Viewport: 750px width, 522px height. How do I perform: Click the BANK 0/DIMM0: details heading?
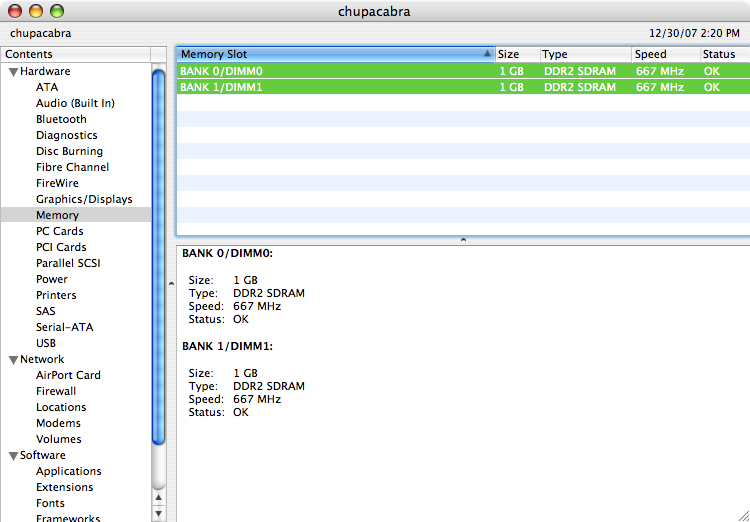(228, 254)
